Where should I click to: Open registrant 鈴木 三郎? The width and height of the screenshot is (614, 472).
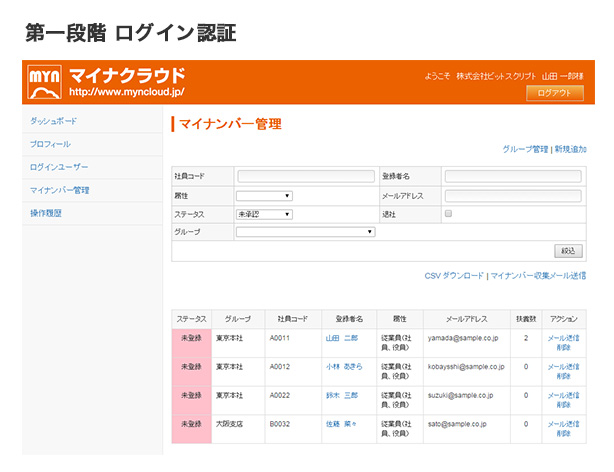(341, 395)
